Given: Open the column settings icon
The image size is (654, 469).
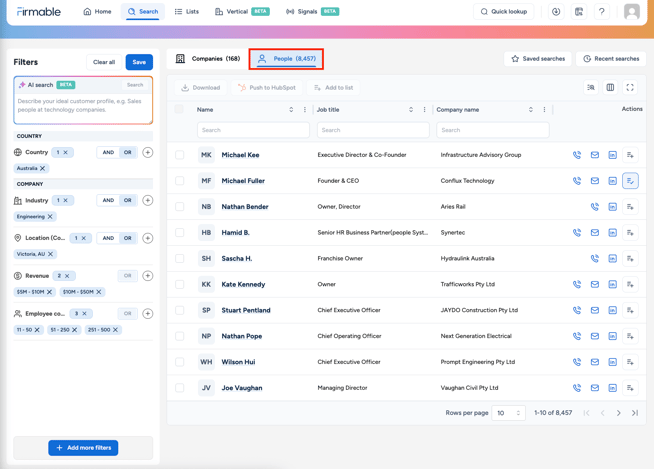Looking at the screenshot, I should point(610,87).
